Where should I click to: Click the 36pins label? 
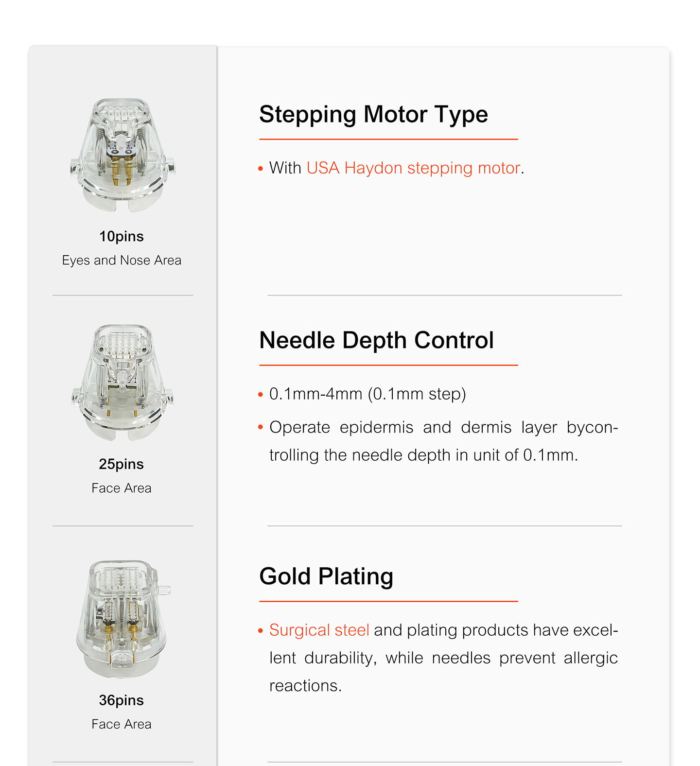click(122, 700)
